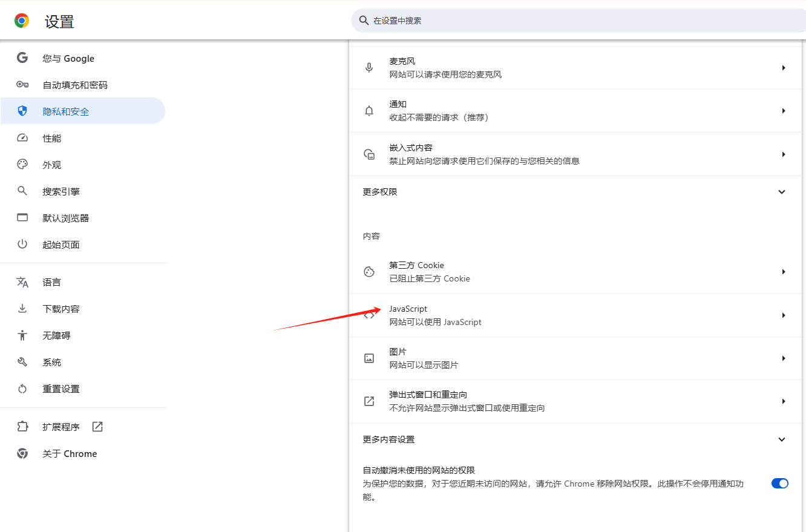Click the 第三方 Cookie row title

(416, 265)
